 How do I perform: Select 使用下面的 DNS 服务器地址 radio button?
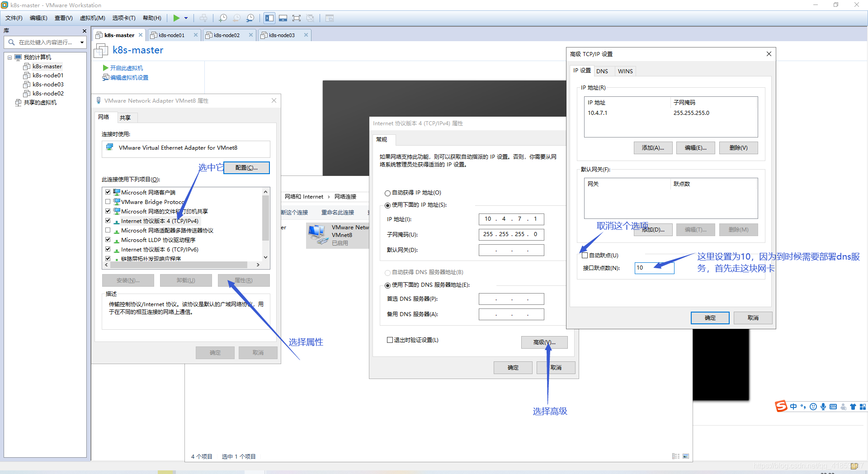[x=387, y=285]
